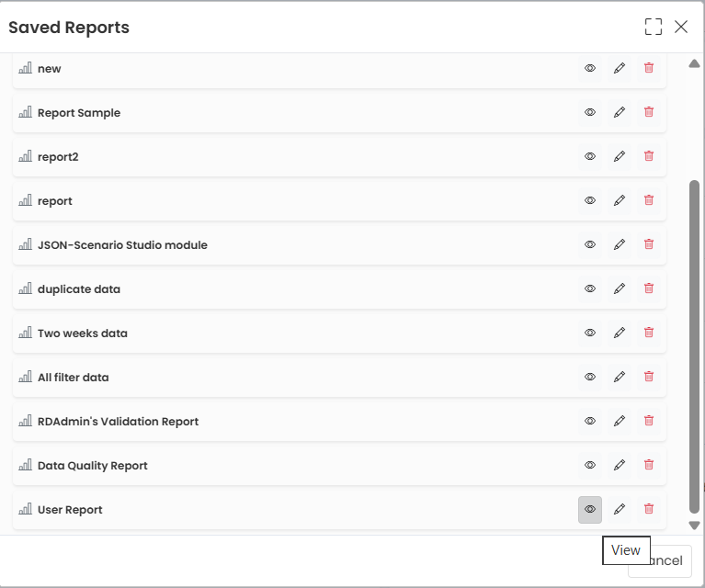View the User Report
This screenshot has height=588, width=705.
pos(590,509)
